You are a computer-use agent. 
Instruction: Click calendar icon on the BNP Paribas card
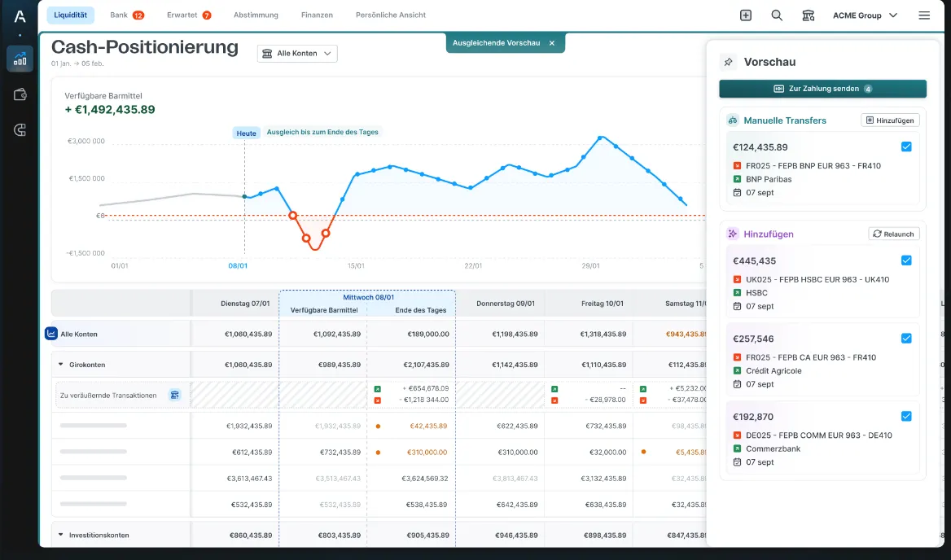[737, 192]
